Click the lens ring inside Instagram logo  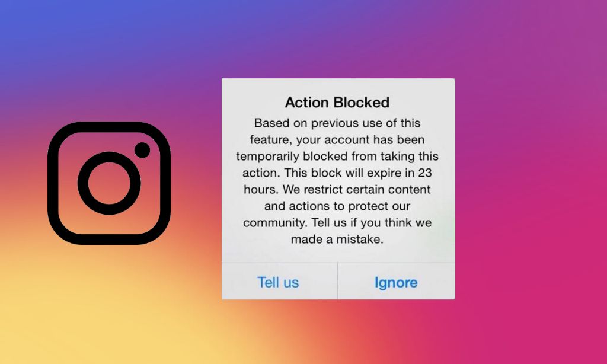tap(109, 183)
